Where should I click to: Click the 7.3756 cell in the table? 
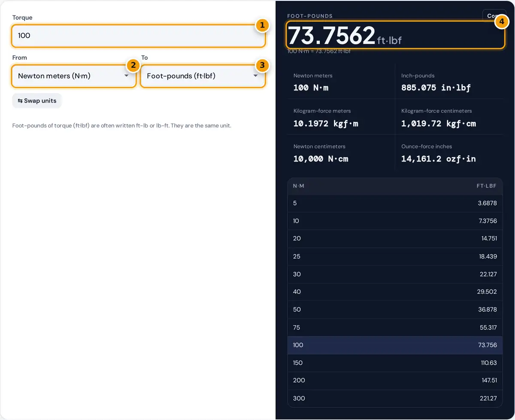pos(487,221)
